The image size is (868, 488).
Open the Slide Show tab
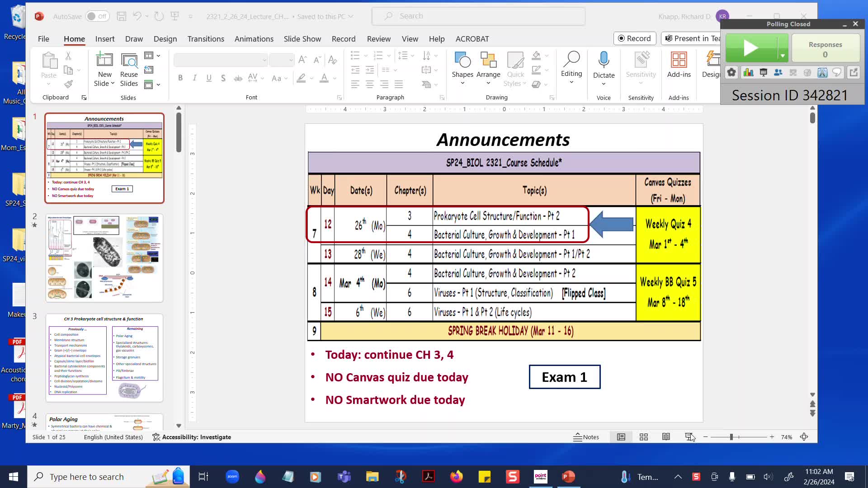point(302,39)
